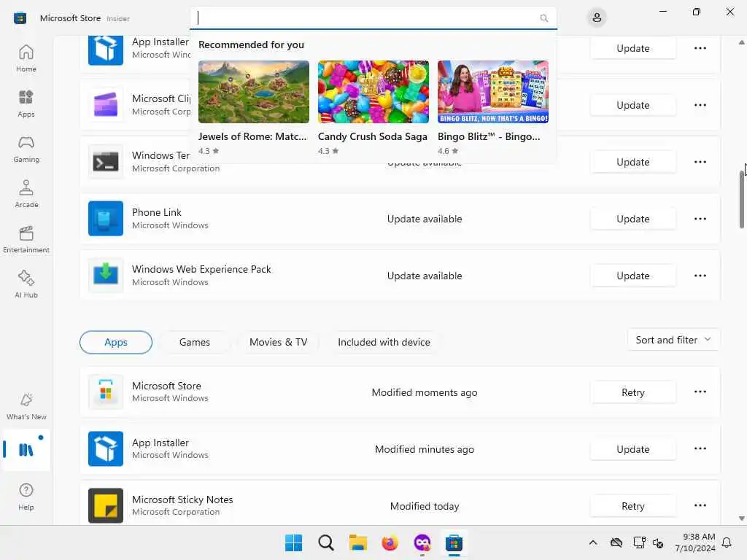Click the Microsoft Store app icon in list
The width and height of the screenshot is (747, 560).
pyautogui.click(x=106, y=392)
